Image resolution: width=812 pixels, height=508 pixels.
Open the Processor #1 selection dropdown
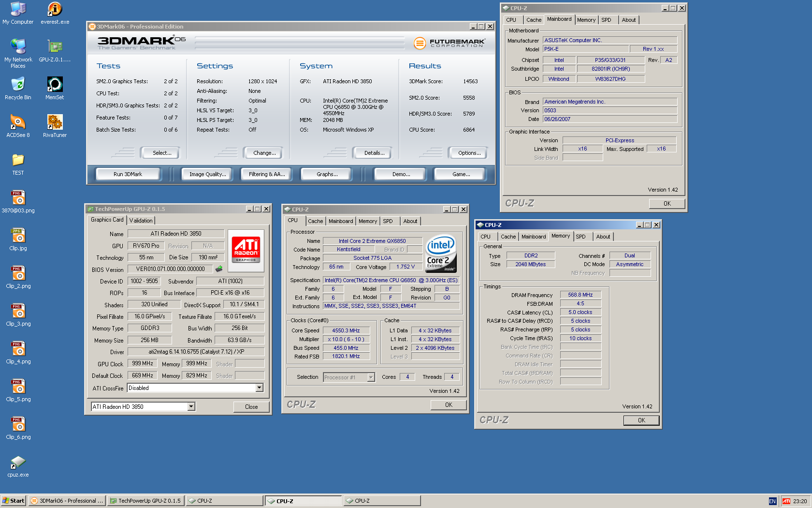[x=371, y=377]
